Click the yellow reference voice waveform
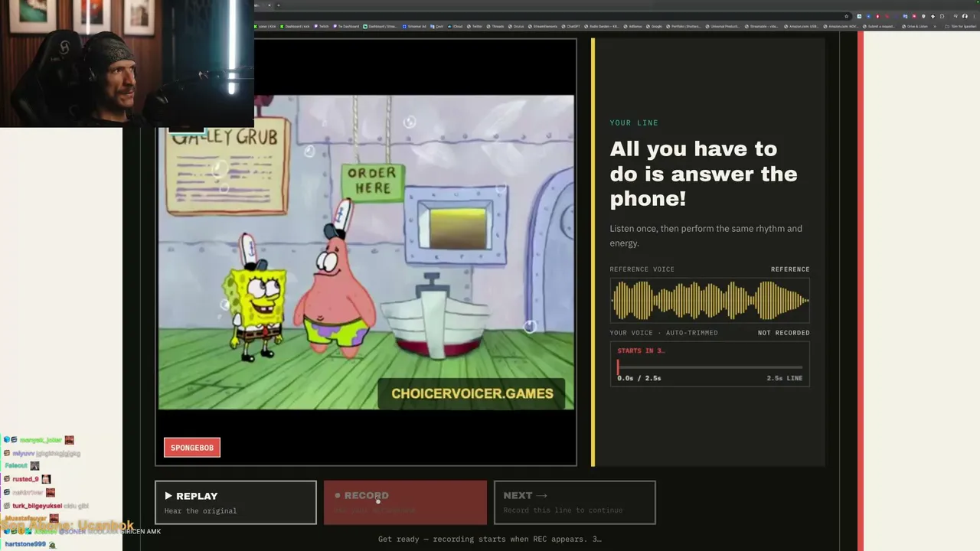 tap(710, 301)
